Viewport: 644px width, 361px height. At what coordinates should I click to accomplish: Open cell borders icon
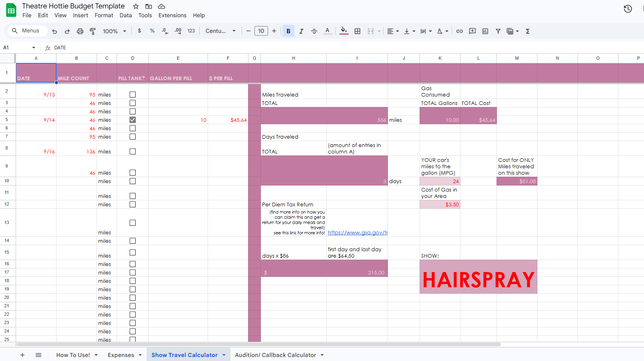tap(357, 31)
